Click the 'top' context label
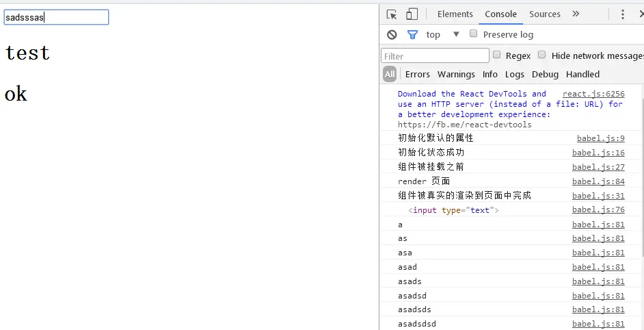Screen dimensions: 644x330 coord(433,35)
